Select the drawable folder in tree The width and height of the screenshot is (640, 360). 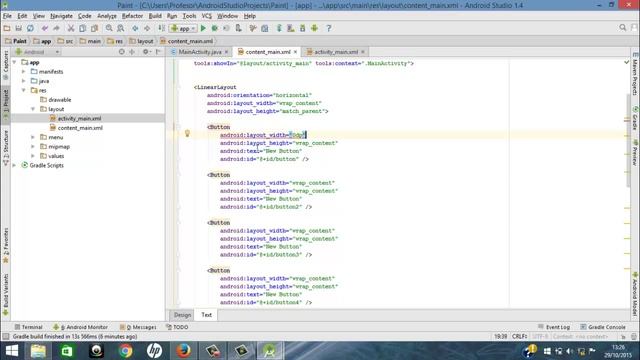point(56,100)
